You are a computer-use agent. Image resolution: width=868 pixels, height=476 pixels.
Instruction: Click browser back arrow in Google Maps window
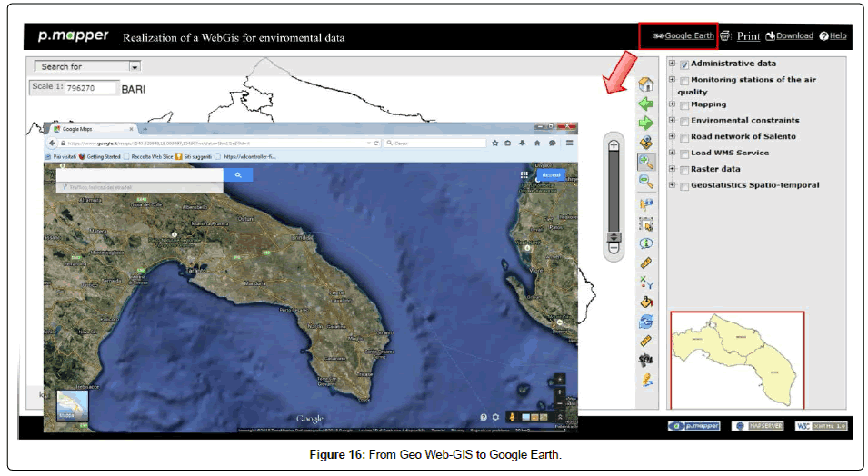click(52, 143)
